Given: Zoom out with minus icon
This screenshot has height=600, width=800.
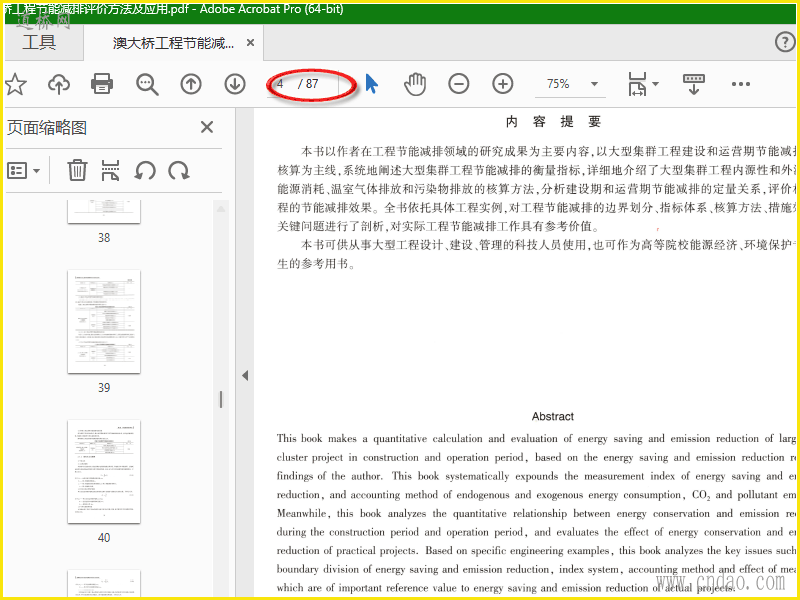Looking at the screenshot, I should point(459,84).
